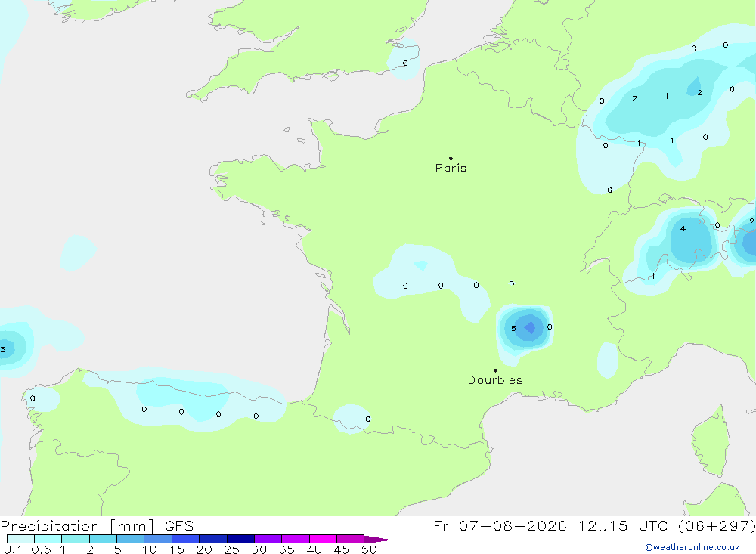756x554 pixels.
Task: Pick legend swatch between 0.5 and 1
Action: tap(48, 539)
